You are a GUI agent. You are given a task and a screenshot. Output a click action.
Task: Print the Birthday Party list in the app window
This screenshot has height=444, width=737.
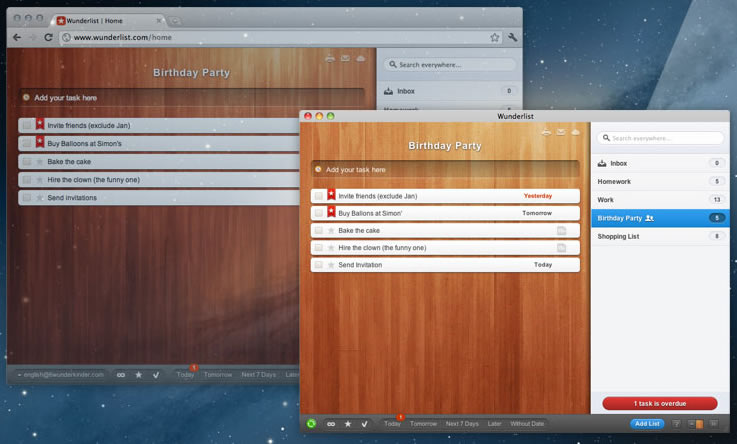(x=546, y=132)
